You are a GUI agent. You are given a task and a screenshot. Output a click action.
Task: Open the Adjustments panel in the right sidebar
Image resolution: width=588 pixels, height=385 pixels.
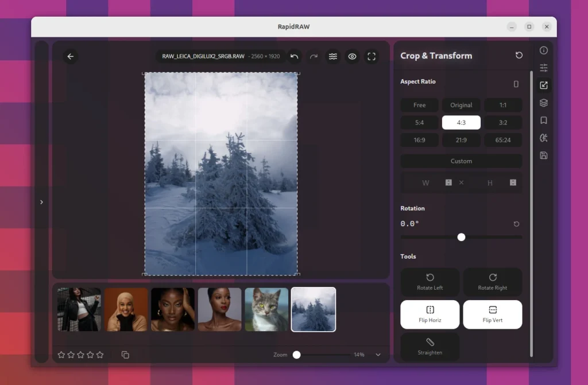544,67
